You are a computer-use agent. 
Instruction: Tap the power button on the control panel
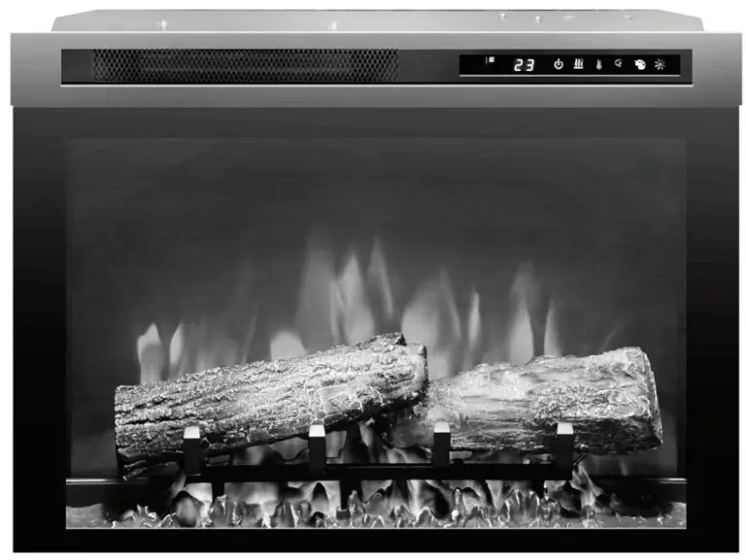tap(559, 64)
